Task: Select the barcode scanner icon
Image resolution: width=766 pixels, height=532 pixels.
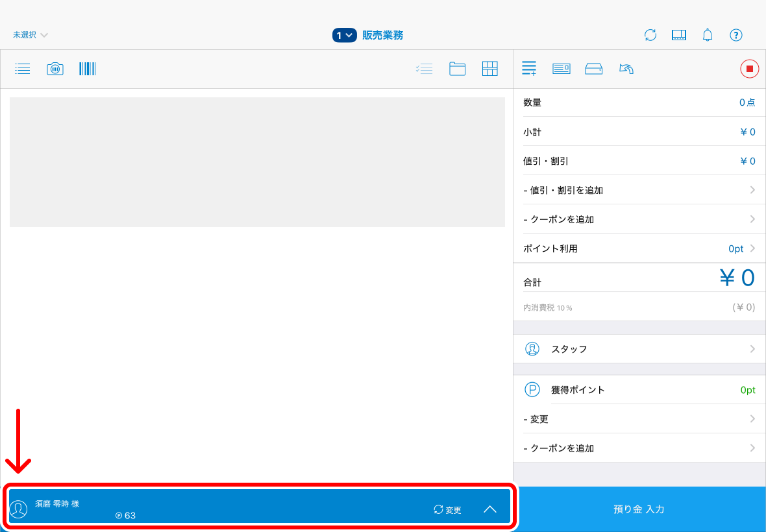Action: pyautogui.click(x=88, y=69)
